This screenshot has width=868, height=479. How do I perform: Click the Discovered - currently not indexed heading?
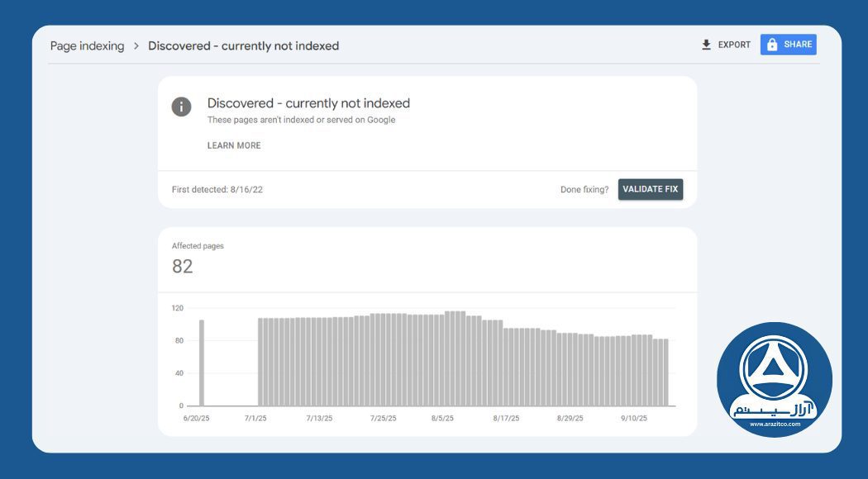[308, 102]
